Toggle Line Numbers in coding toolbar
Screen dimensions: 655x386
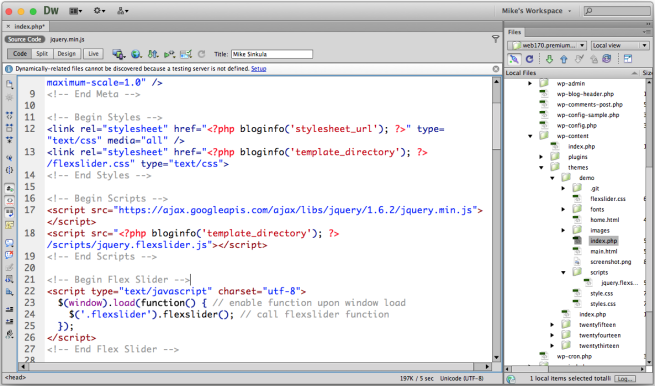click(9, 188)
